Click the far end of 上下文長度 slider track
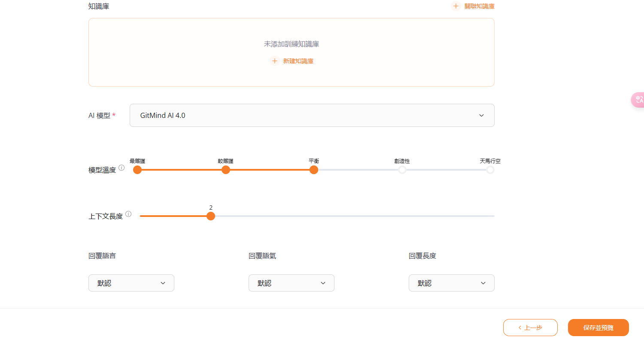The width and height of the screenshot is (644, 343). click(x=493, y=216)
